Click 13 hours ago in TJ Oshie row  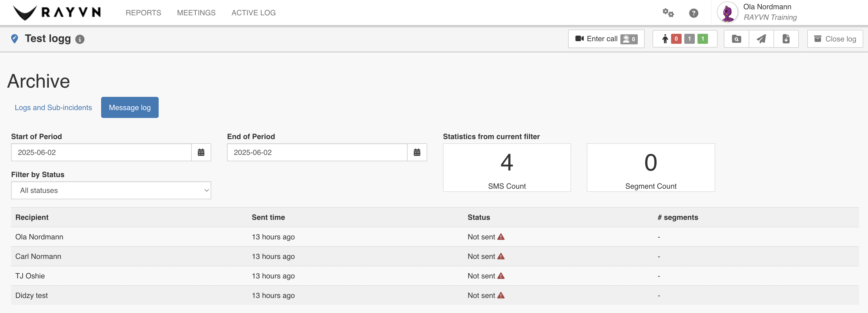273,276
